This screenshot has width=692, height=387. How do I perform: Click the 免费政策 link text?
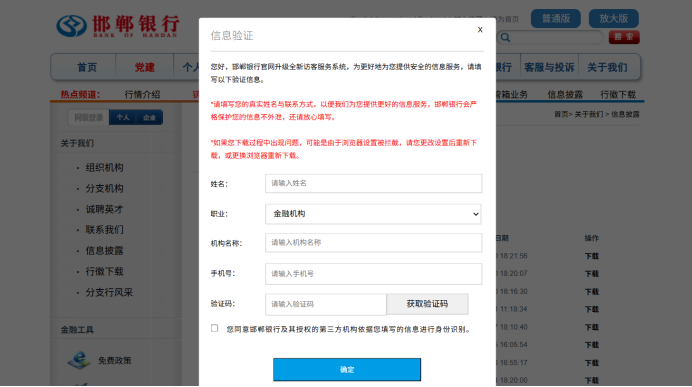click(115, 361)
